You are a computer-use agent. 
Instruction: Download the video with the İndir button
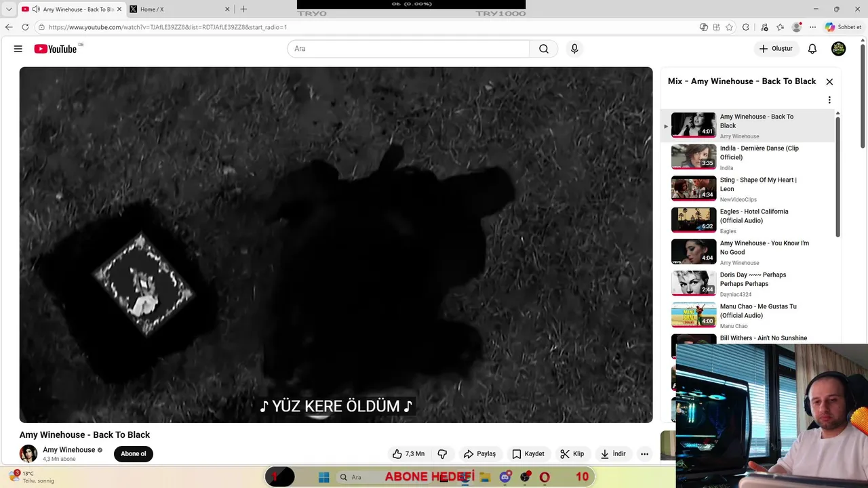tap(613, 453)
